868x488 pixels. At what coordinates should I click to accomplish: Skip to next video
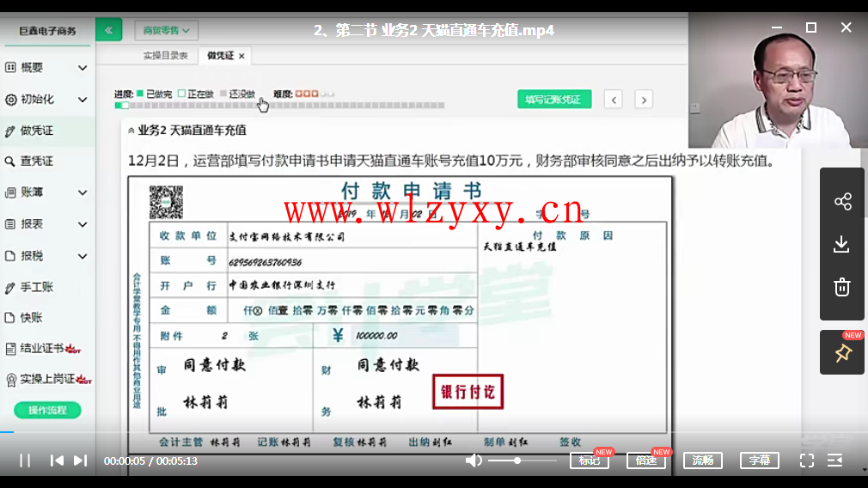click(x=80, y=461)
